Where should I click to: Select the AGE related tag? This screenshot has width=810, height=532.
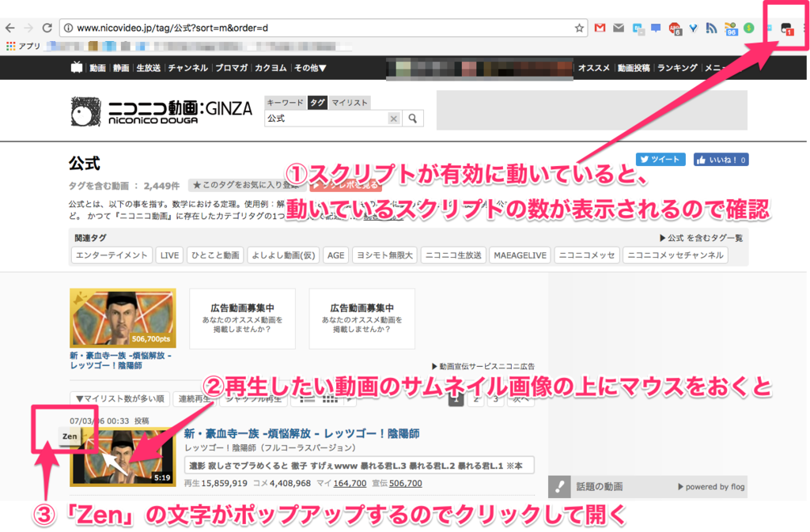point(335,255)
